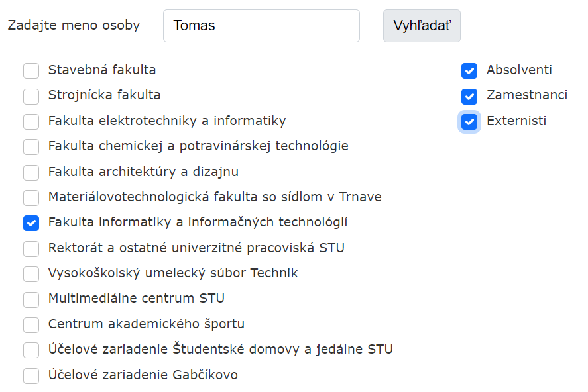Click the Fakulta informatiky a informačných technológií label
588x392 pixels.
(x=198, y=222)
